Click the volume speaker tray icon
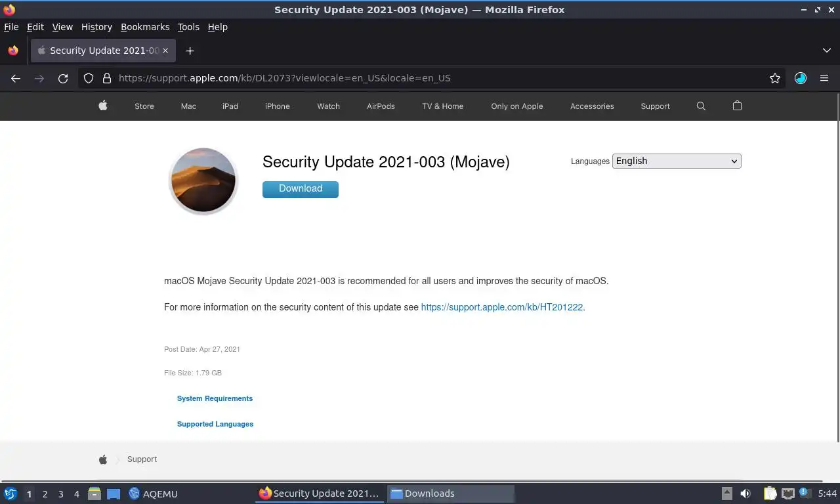840x504 pixels. (745, 493)
